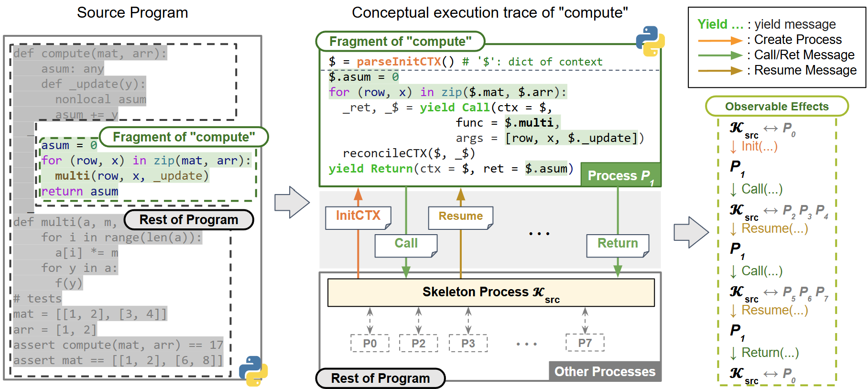
Task: Click the Init(...) effect entry
Action: (755, 147)
